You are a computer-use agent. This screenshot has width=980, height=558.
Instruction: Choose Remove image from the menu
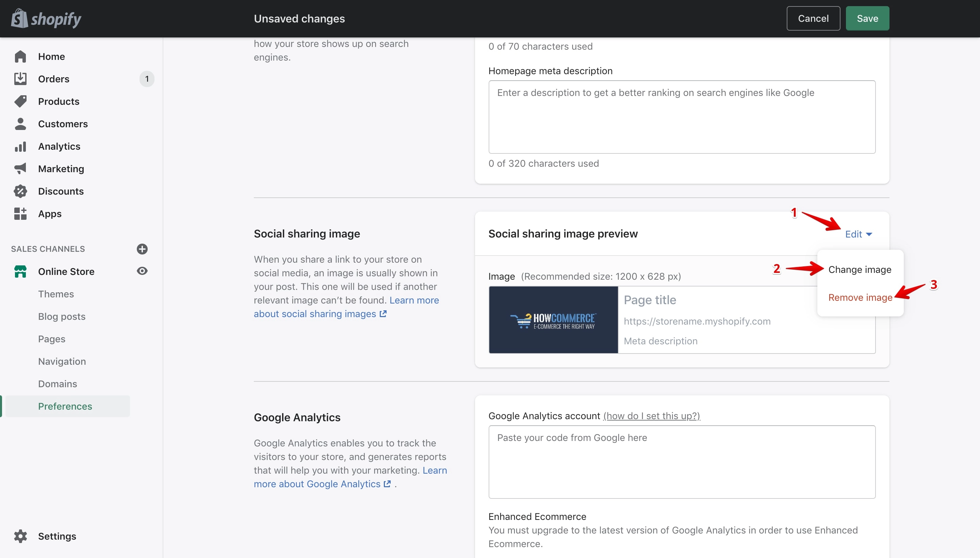[861, 297]
